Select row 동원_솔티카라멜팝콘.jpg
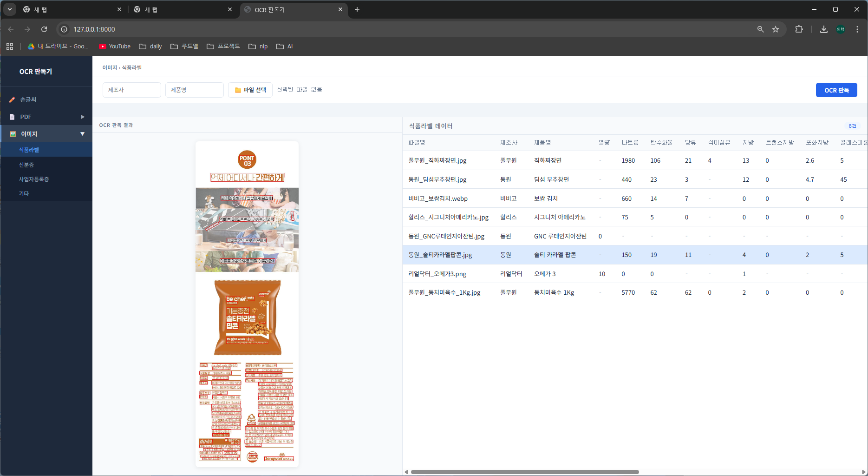The height and width of the screenshot is (476, 868). tap(635, 255)
